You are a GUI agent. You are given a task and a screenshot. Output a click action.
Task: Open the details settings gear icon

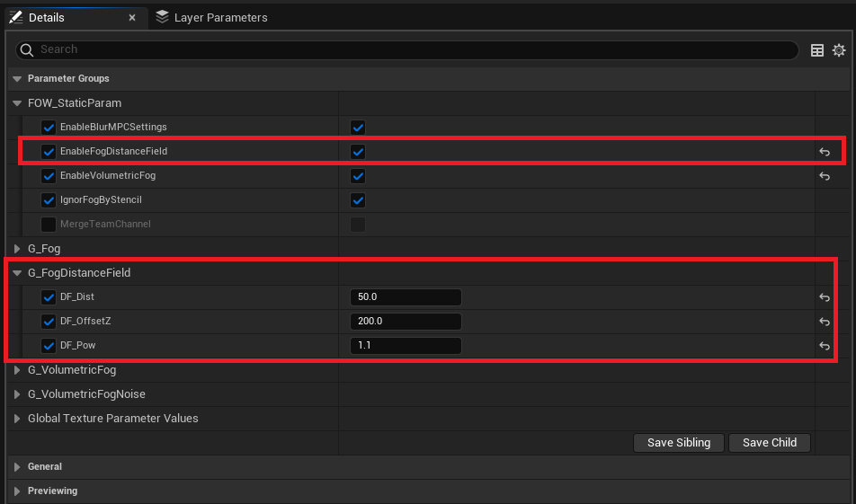tap(839, 50)
